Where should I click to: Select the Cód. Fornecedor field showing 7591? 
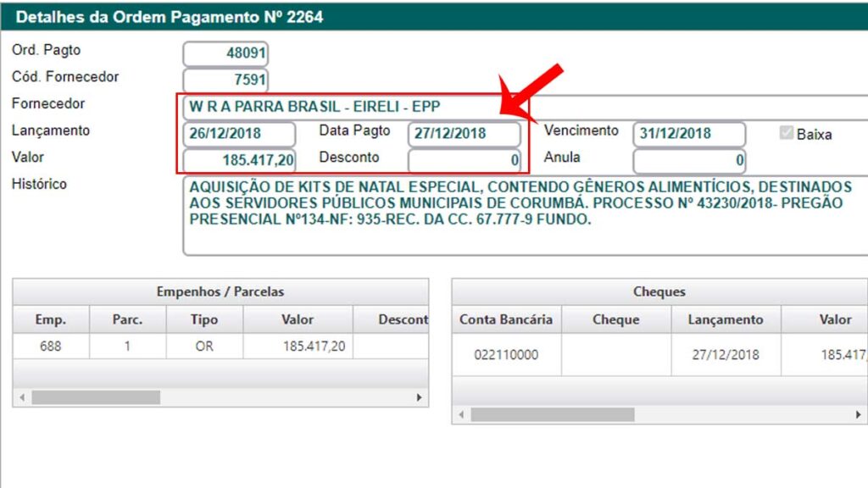coord(225,81)
